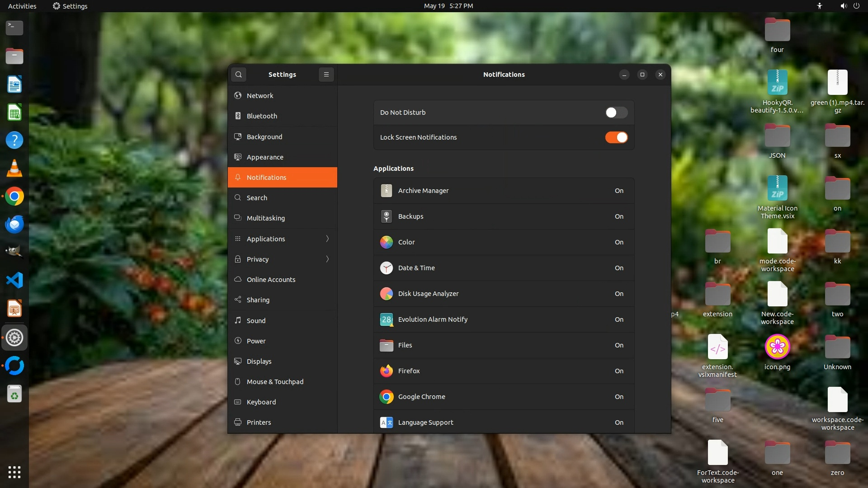
Task: Click the Firefox app icon in list
Action: point(386,371)
